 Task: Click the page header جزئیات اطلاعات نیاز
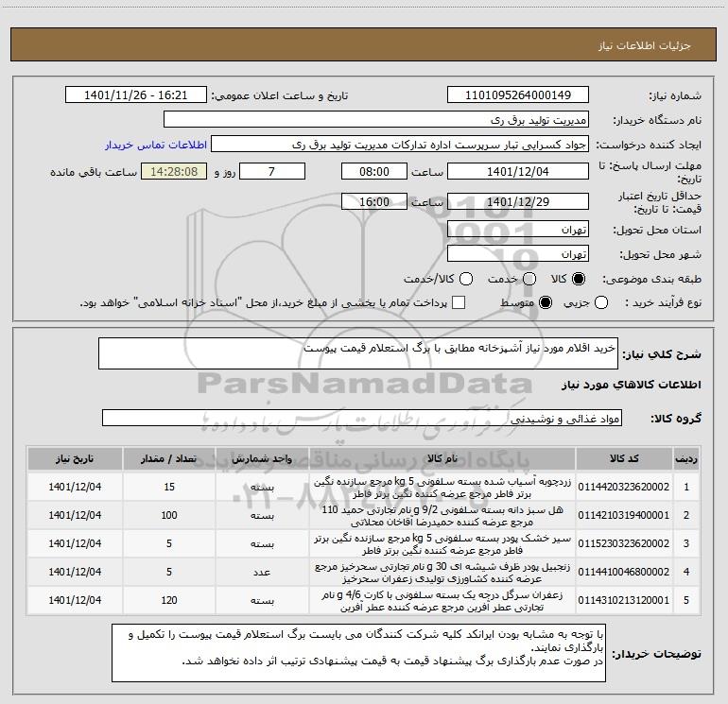(x=645, y=45)
